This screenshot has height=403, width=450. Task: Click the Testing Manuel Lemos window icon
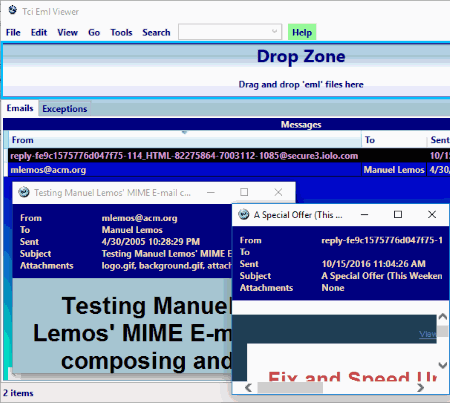(24, 192)
